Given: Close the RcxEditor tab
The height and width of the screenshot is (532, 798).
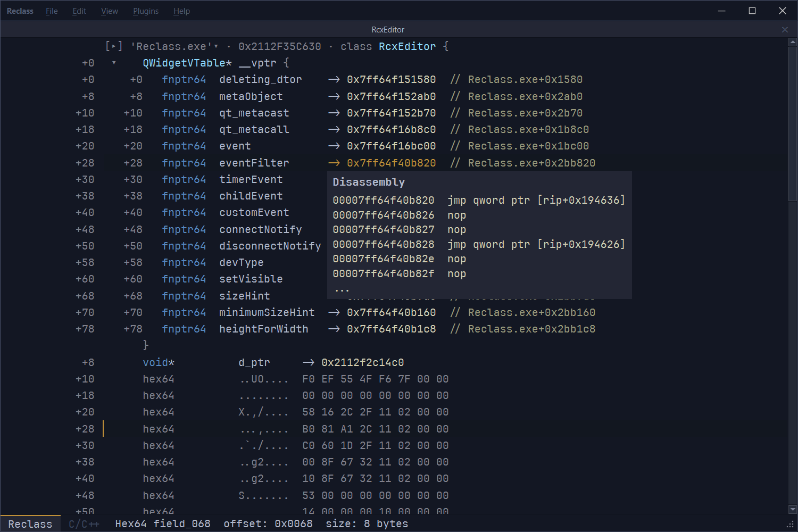Looking at the screenshot, I should [785, 30].
